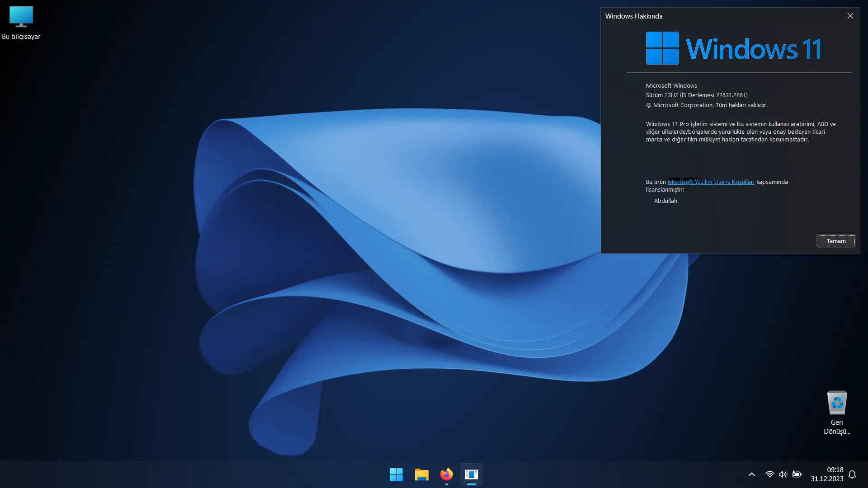Click the volume speaker tray icon

coord(783,474)
